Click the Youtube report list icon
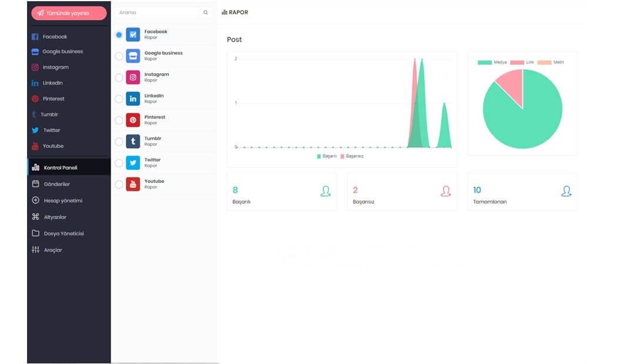Viewport: 617px width, 364px height. click(x=133, y=184)
